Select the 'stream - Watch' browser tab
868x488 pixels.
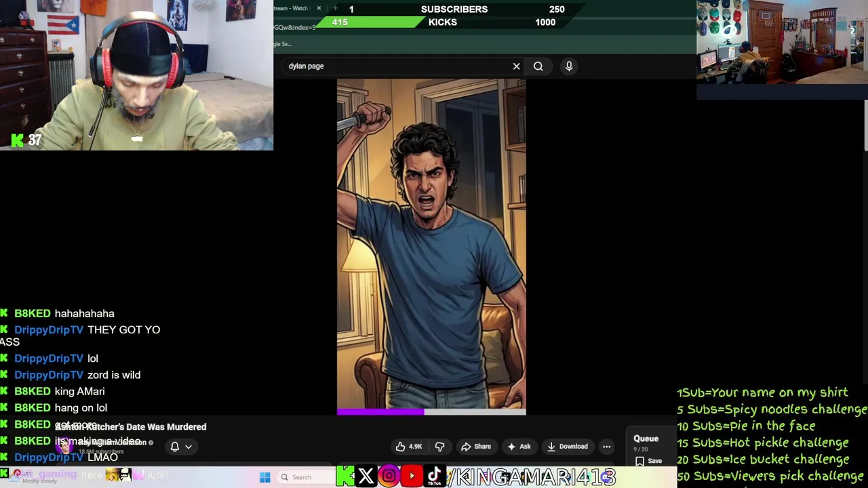293,8
